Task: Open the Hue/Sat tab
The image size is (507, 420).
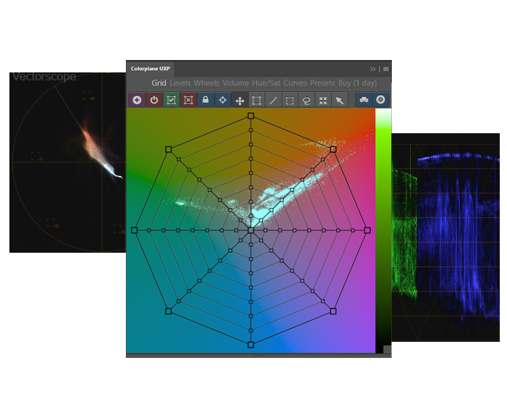Action: (x=266, y=83)
